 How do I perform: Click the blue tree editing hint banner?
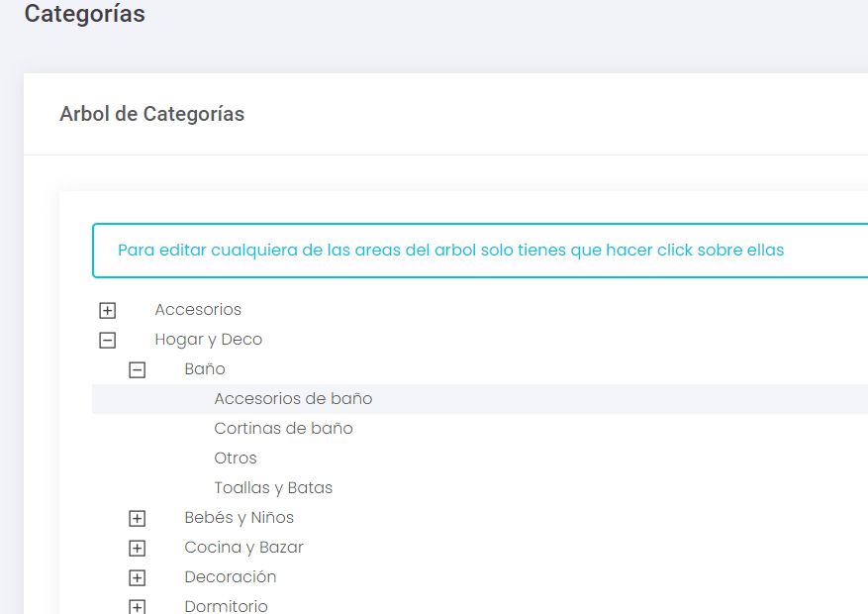tap(480, 251)
